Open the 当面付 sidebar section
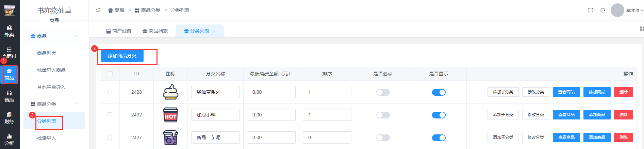644x149 pixels. [x=9, y=53]
